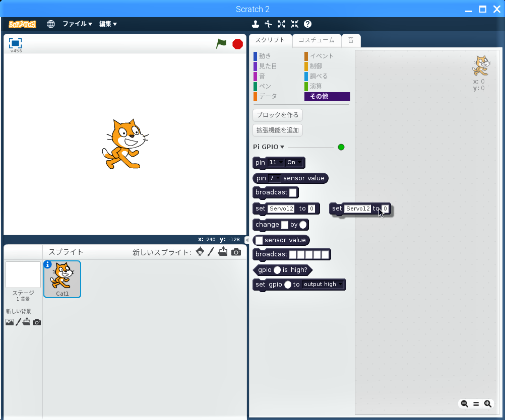Edit Servo12 field in workspace set block
Viewport: 505px width, 420px height.
(357, 208)
